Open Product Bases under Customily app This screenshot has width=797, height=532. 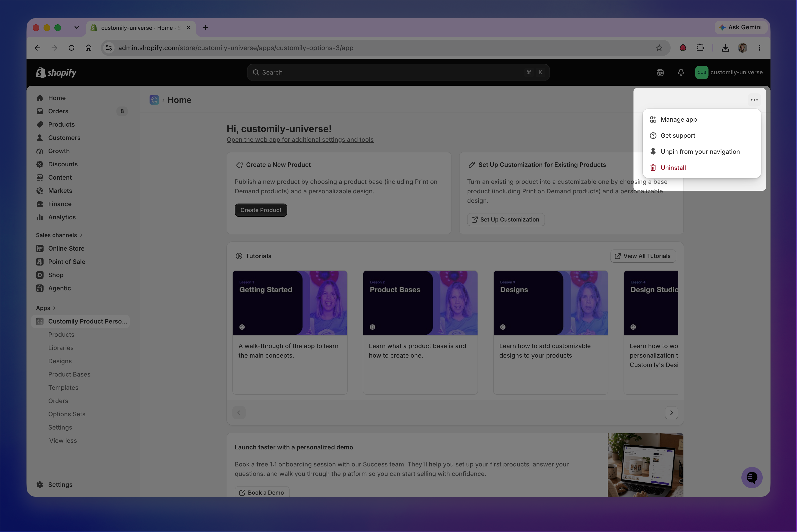[x=69, y=374]
